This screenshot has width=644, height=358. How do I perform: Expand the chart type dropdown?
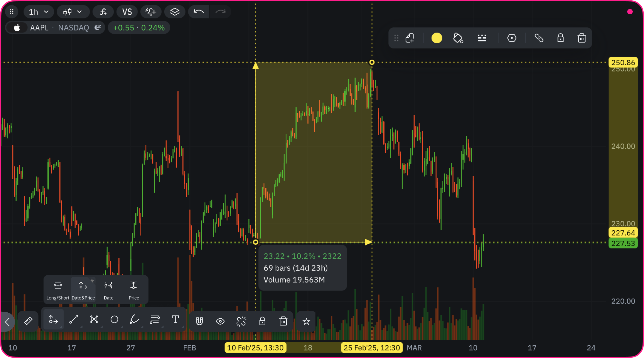tap(73, 12)
